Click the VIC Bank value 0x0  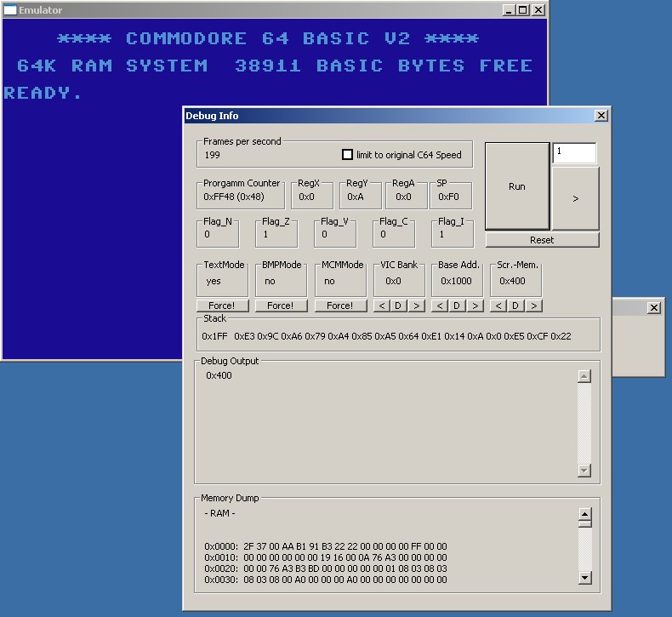(393, 281)
